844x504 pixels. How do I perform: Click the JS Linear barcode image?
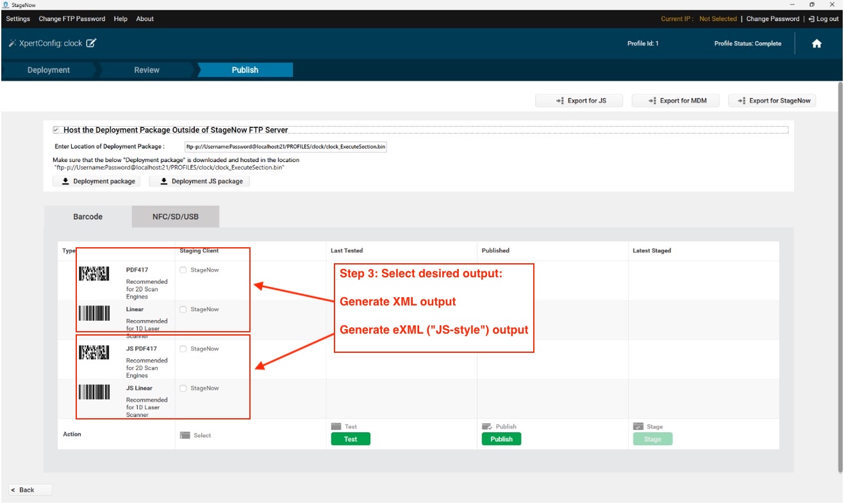94,392
